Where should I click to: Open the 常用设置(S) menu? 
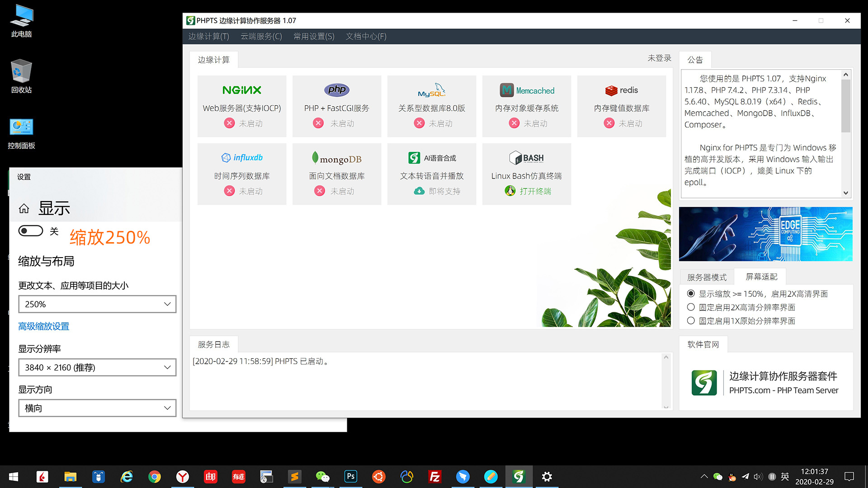coord(314,36)
